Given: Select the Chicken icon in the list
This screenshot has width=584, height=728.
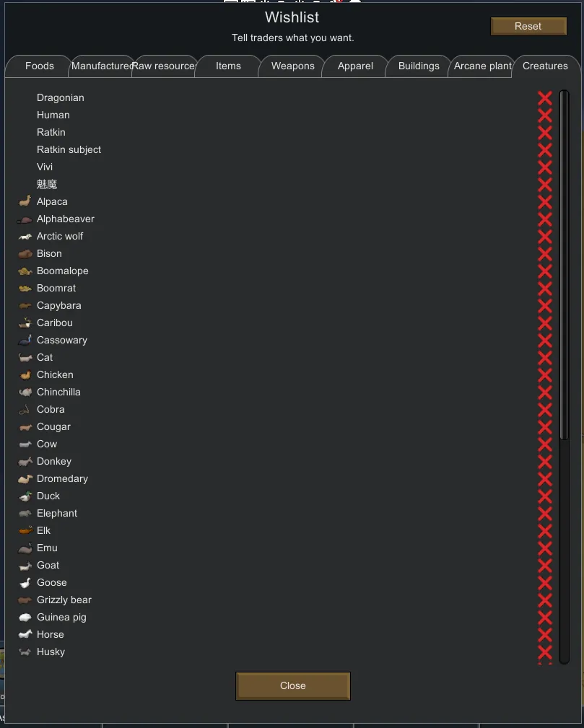Looking at the screenshot, I should pyautogui.click(x=25, y=375).
